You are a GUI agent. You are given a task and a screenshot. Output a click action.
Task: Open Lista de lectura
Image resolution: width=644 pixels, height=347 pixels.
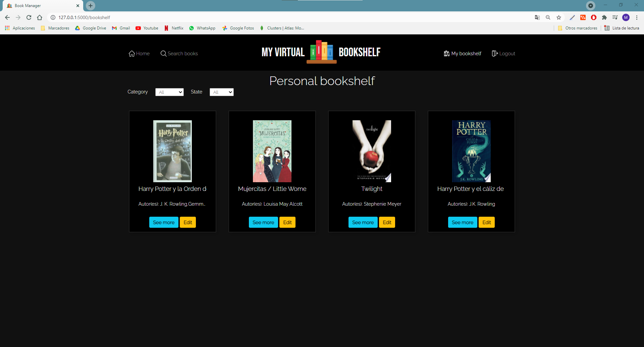click(622, 28)
